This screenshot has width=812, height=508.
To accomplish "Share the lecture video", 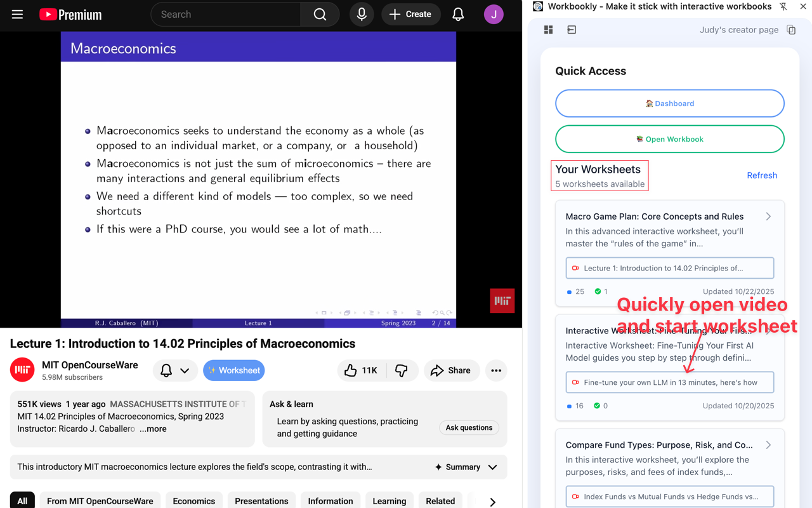I will point(450,370).
